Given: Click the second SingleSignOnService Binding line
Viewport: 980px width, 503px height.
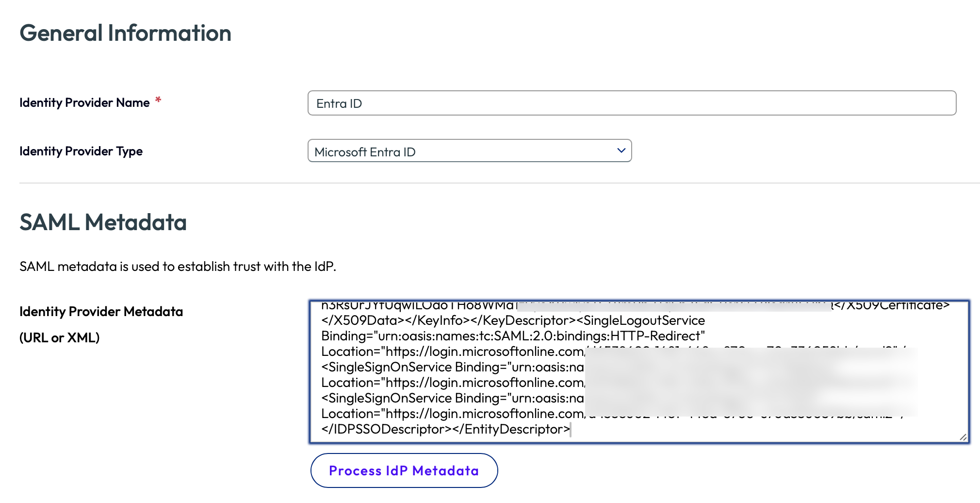Looking at the screenshot, I should tap(452, 399).
